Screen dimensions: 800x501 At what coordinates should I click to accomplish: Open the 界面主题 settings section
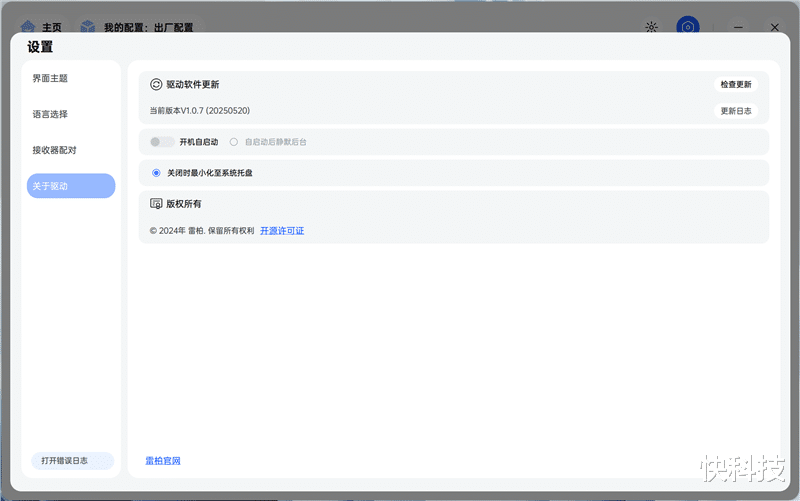(x=50, y=78)
